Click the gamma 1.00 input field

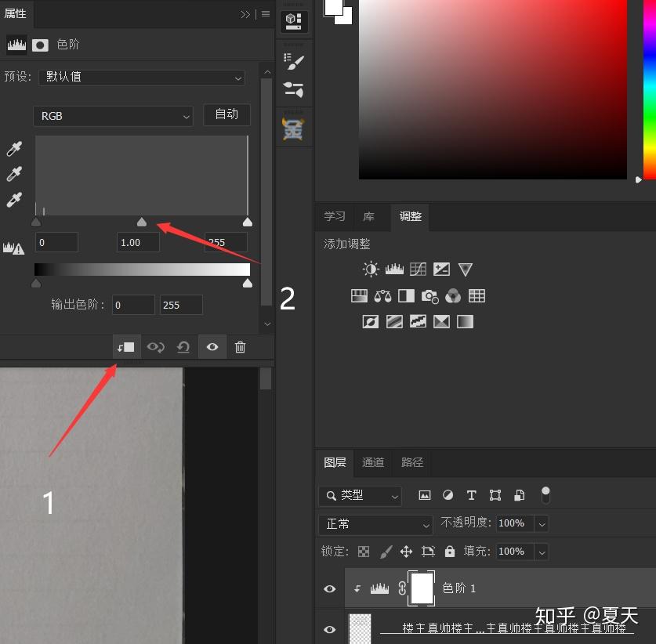(138, 243)
